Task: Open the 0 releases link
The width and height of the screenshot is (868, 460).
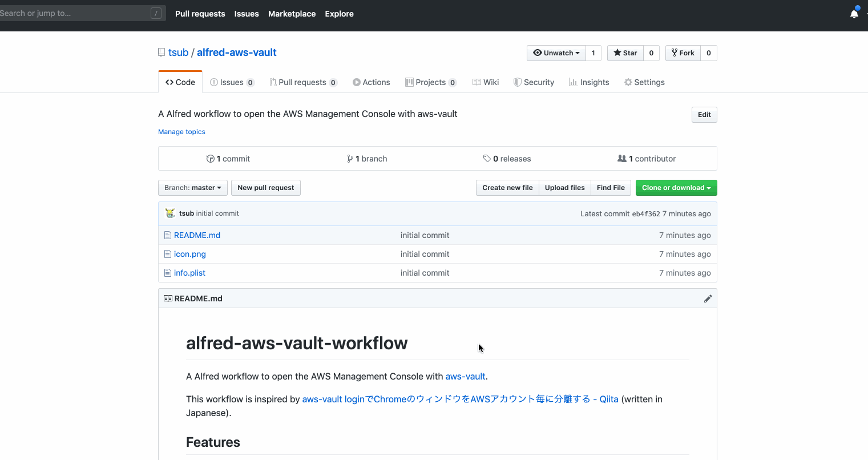Action: (x=507, y=159)
